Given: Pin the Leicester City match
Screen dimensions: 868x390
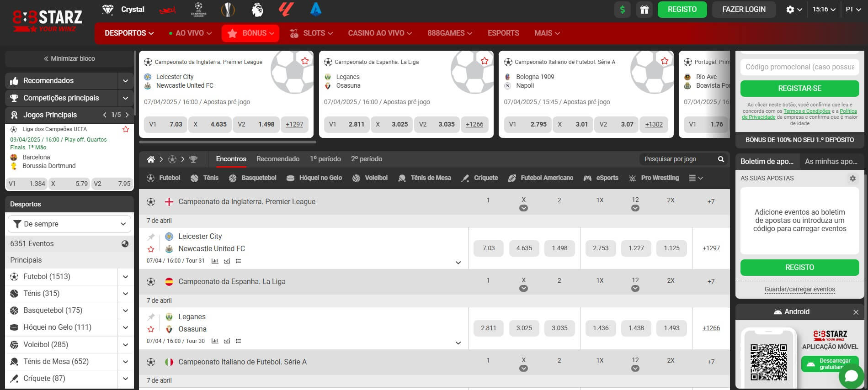Looking at the screenshot, I should pyautogui.click(x=151, y=237).
